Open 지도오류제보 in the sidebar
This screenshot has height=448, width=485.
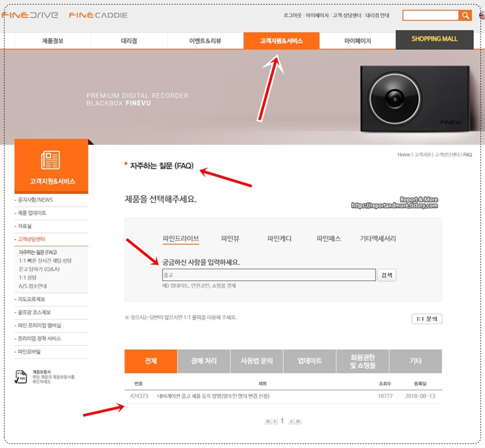[31, 299]
